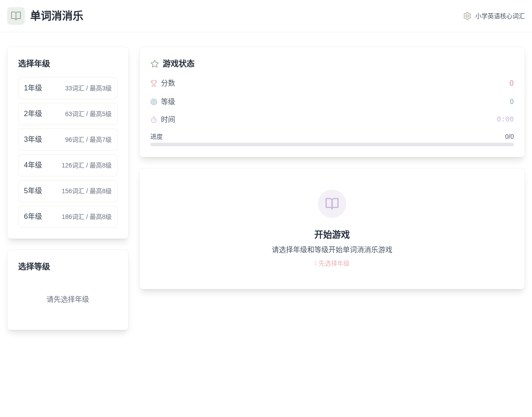Click the star icon beside 游戏状态
The image size is (532, 417).
coord(155,64)
